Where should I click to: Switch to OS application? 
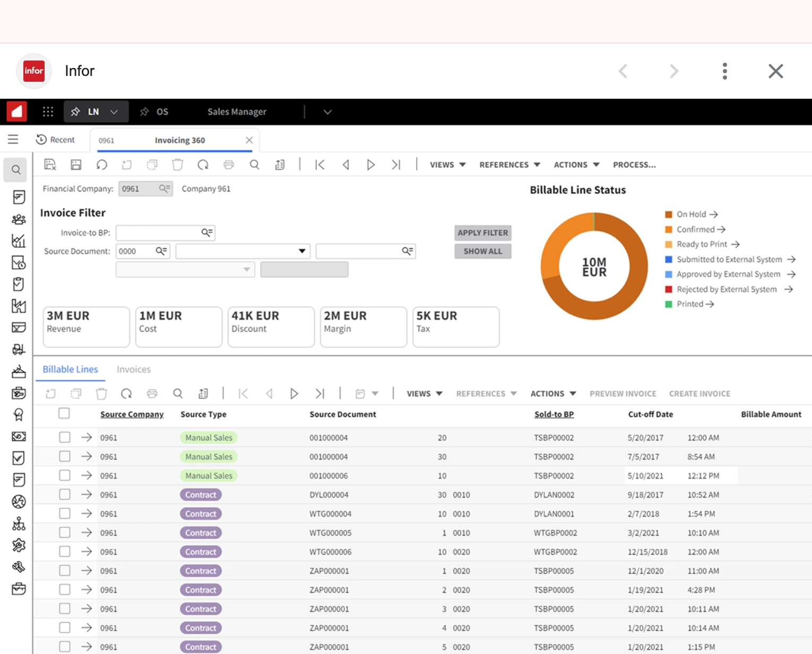point(154,111)
